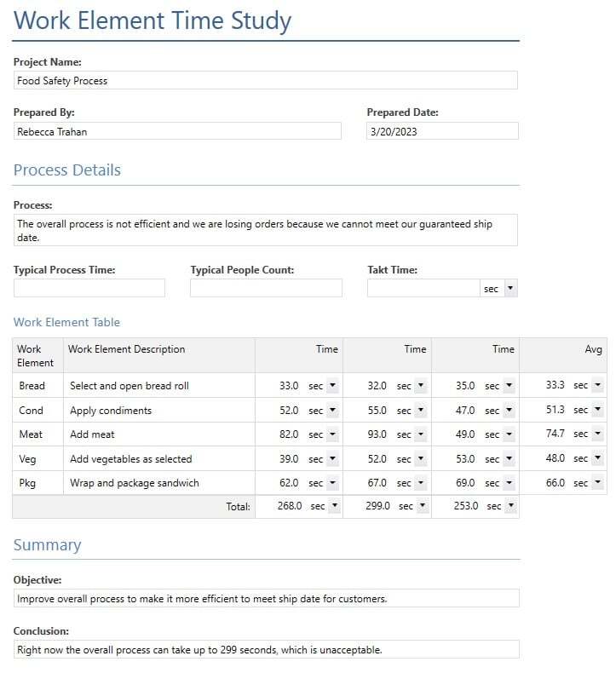Expand unit dropdown for the 253.0 total
This screenshot has width=616, height=673.
509,506
